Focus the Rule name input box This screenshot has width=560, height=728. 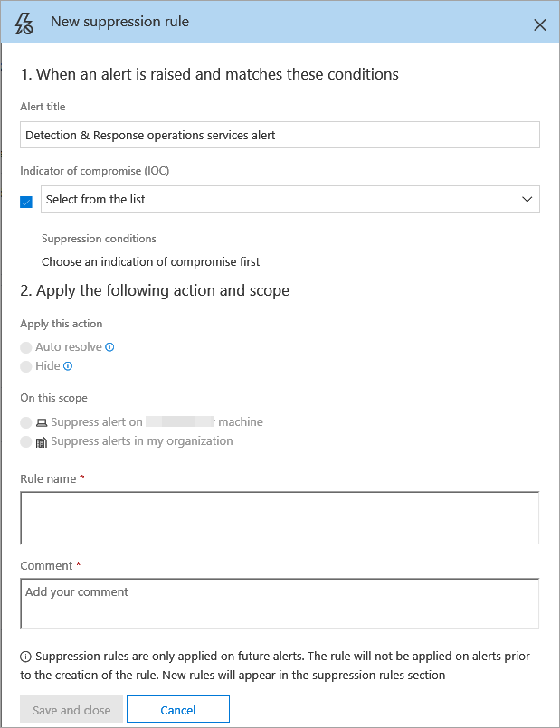280,517
